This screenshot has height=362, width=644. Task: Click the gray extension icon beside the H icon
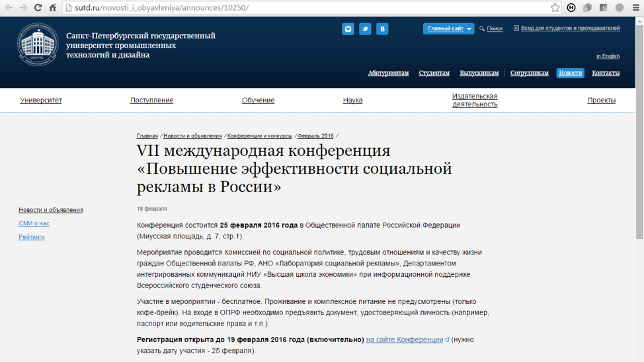[587, 7]
